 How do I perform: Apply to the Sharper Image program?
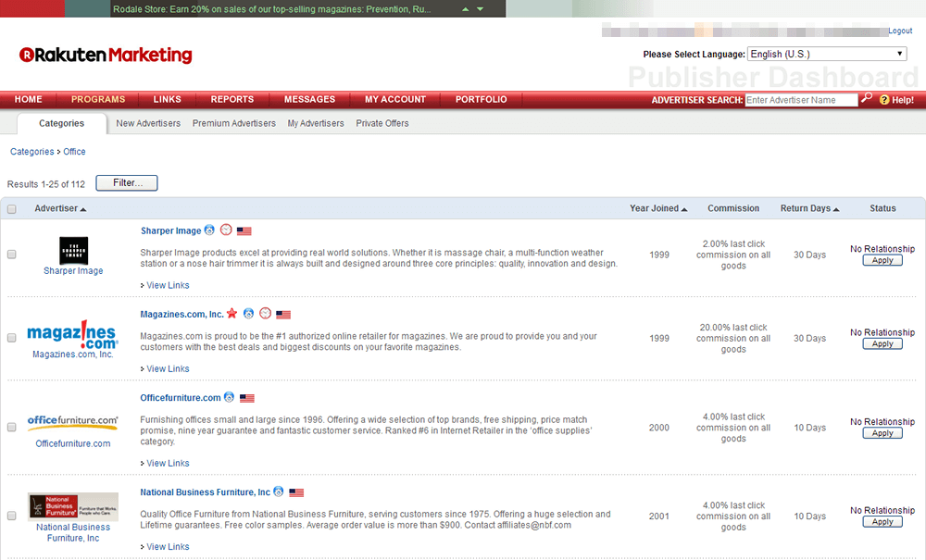pyautogui.click(x=882, y=260)
